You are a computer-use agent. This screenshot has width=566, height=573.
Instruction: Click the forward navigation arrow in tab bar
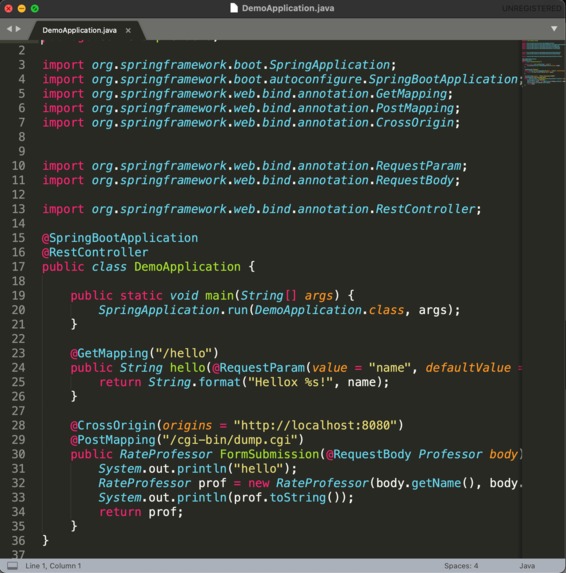(18, 29)
